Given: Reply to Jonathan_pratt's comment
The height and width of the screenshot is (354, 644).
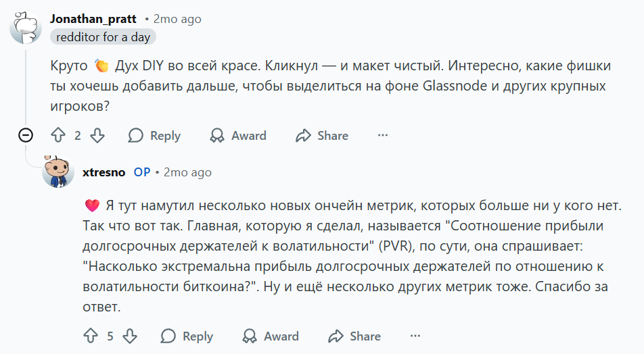Looking at the screenshot, I should coord(155,136).
